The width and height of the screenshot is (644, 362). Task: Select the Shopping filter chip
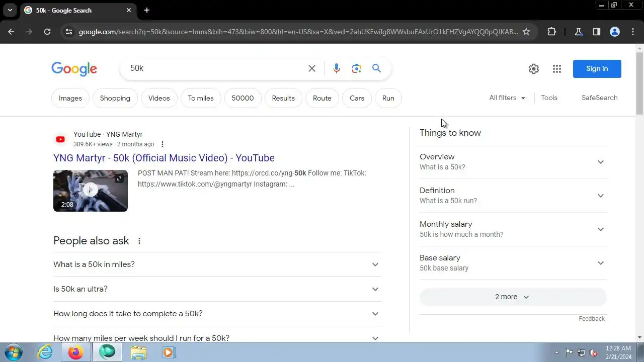115,98
